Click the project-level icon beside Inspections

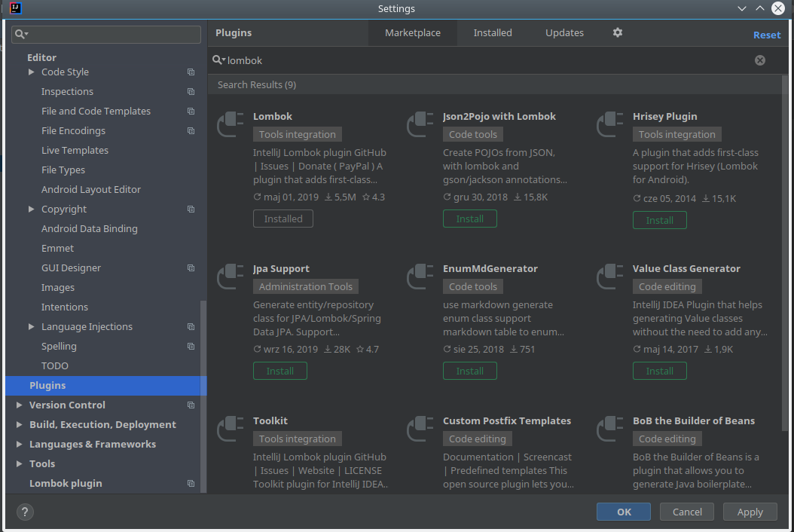pos(191,92)
